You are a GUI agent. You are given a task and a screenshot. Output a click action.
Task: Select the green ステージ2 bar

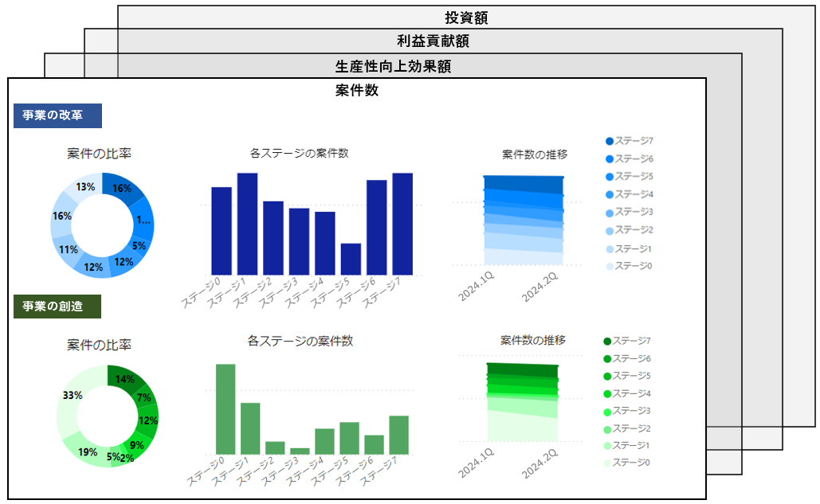pos(275,448)
